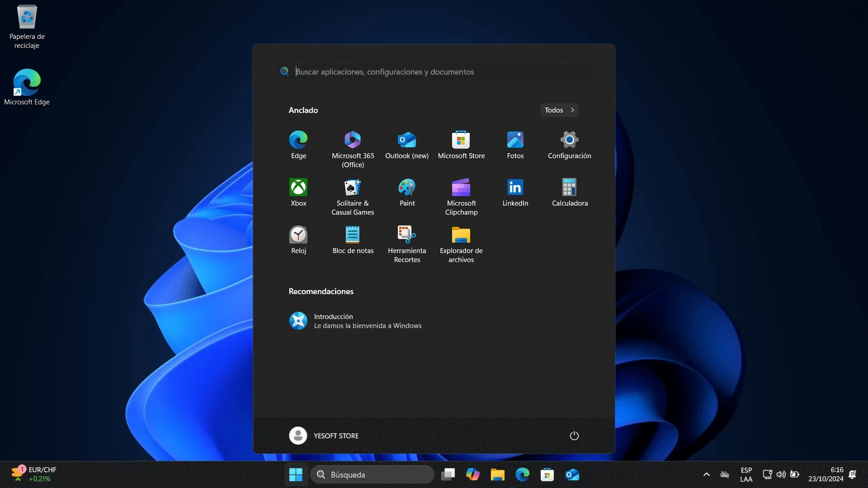Click the power button in Start menu
The image size is (868, 488).
coord(574,436)
